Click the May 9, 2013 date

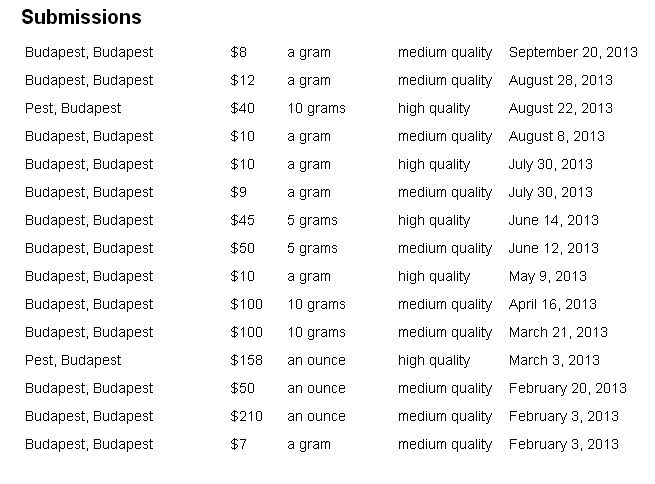(x=548, y=276)
